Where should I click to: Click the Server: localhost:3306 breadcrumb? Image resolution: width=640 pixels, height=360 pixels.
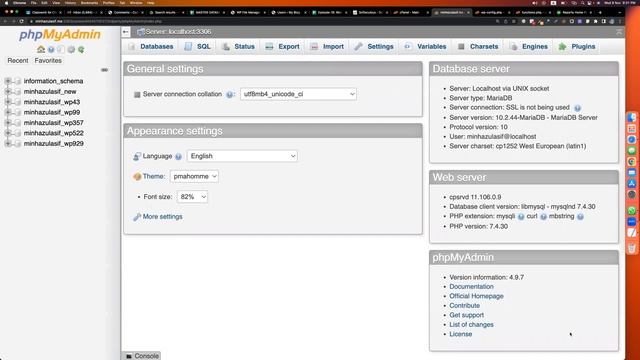pos(178,32)
